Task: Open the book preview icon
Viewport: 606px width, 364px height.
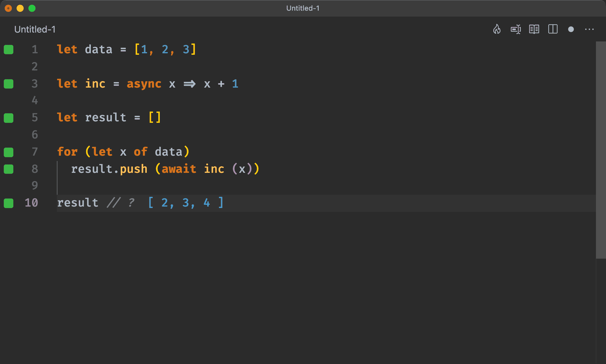Action: [534, 29]
